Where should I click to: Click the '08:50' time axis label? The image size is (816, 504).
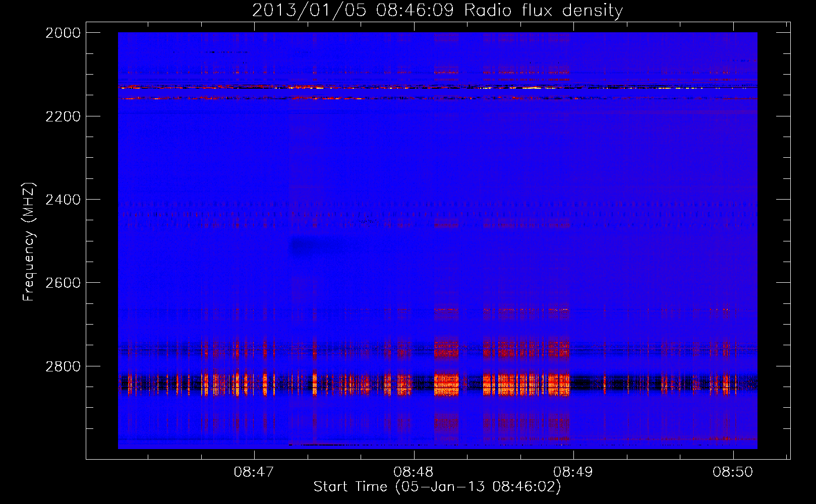[733, 472]
